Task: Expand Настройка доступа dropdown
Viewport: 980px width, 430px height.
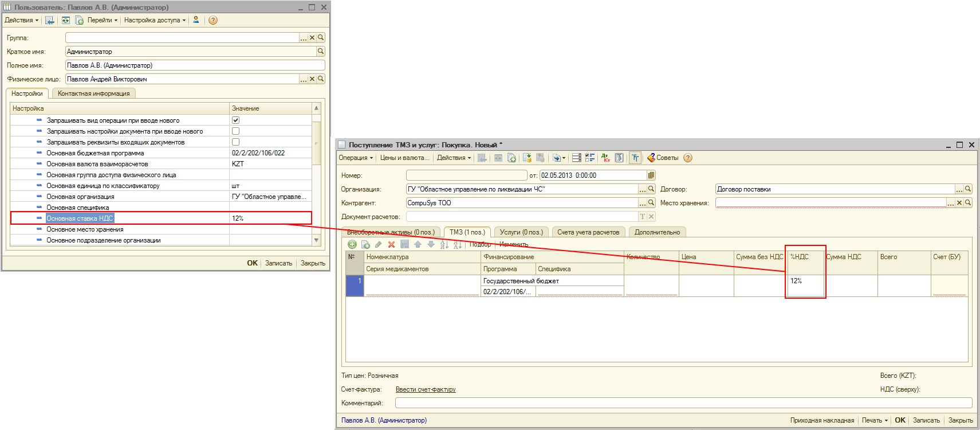Action: (x=155, y=20)
